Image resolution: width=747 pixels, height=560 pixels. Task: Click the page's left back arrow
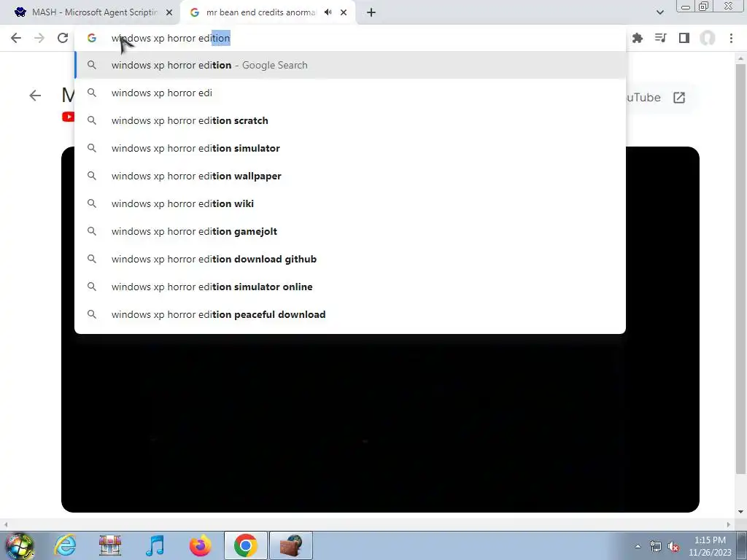(35, 96)
